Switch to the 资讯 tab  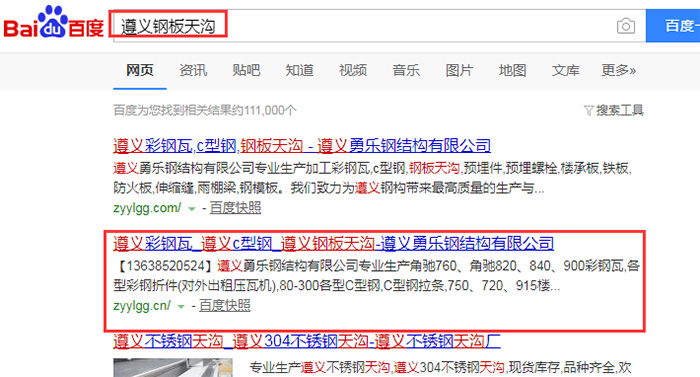pos(193,70)
